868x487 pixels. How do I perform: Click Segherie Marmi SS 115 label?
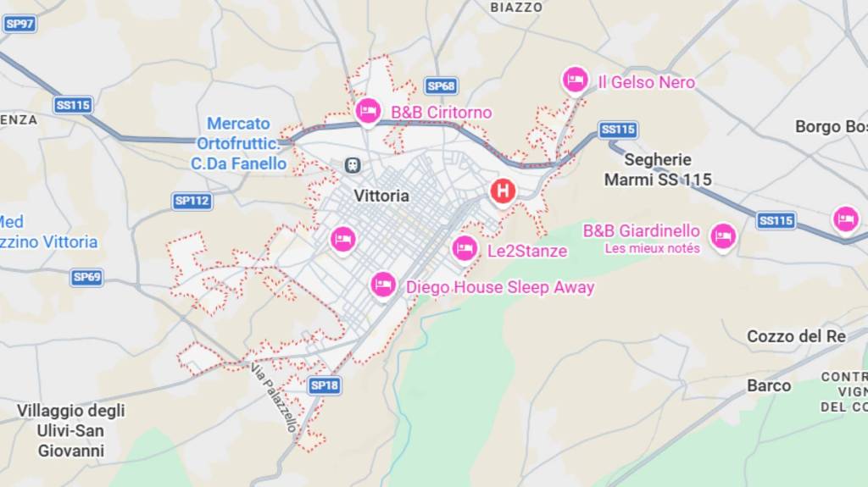coord(658,169)
